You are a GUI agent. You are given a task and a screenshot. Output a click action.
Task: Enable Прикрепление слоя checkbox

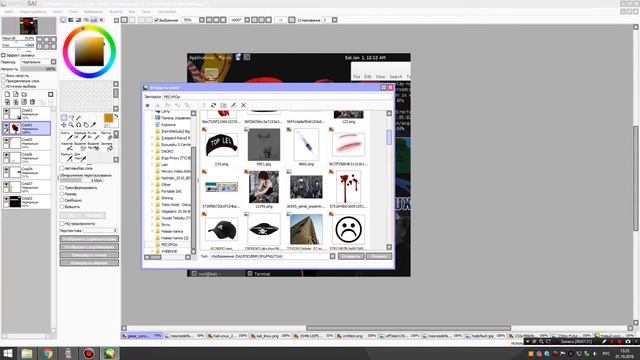[x=3, y=81]
